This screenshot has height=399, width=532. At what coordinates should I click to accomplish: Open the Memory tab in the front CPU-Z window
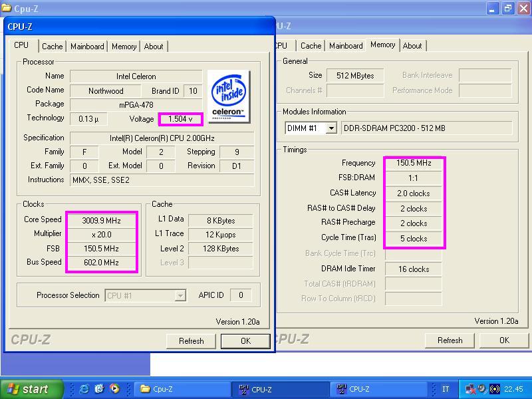click(124, 47)
